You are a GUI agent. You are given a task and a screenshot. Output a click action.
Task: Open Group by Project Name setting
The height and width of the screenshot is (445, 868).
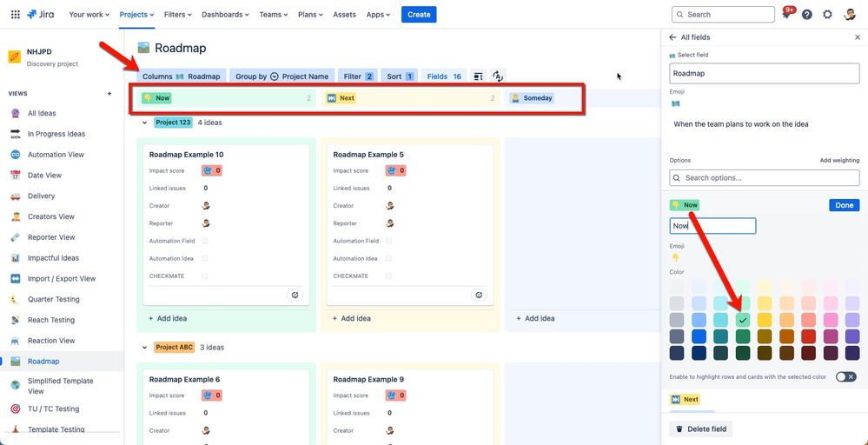pos(282,76)
